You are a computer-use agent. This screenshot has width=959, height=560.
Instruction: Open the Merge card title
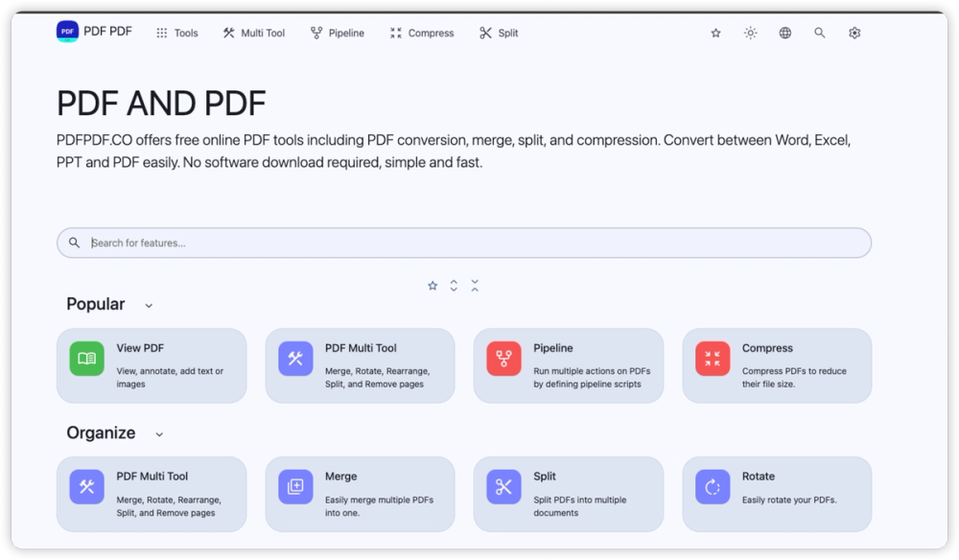340,477
